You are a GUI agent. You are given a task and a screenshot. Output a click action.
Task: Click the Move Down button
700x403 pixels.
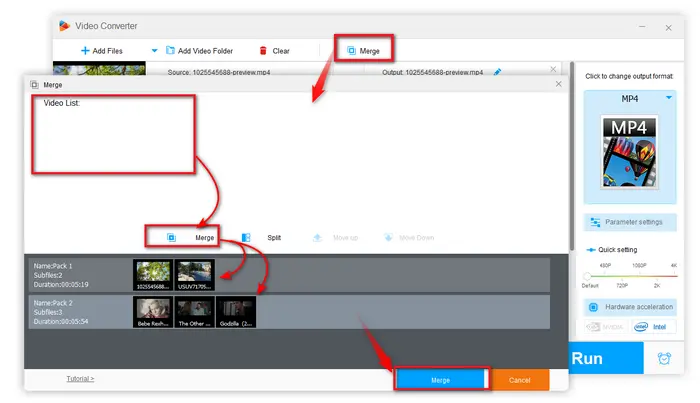pyautogui.click(x=409, y=237)
